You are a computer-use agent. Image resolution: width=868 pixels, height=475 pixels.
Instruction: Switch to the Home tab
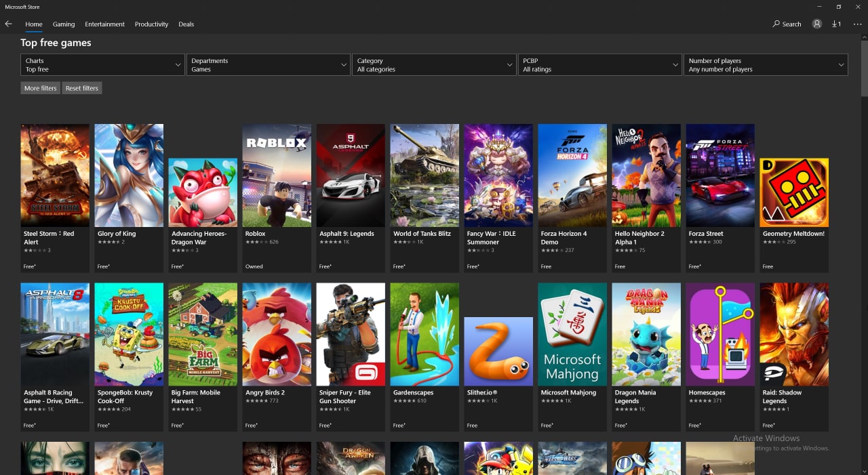click(x=34, y=24)
